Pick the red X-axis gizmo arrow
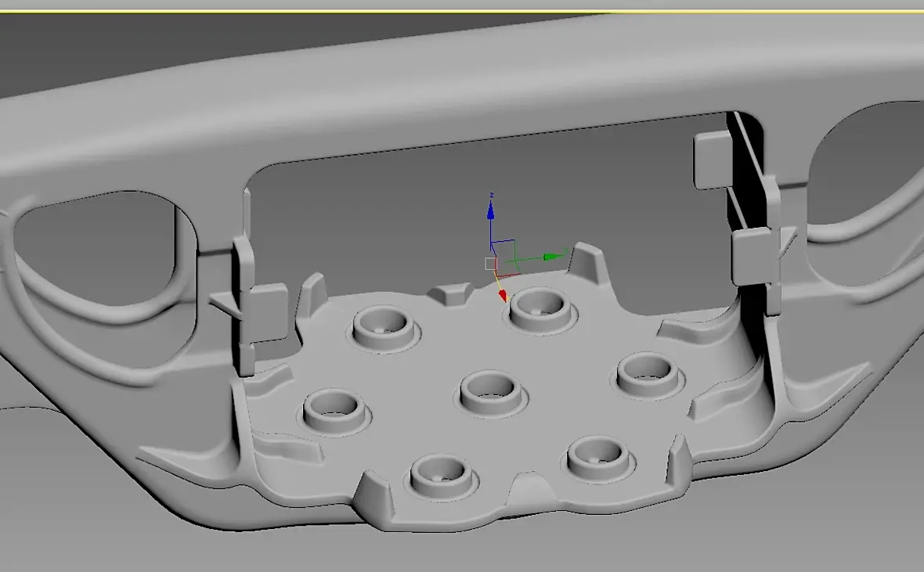Image resolution: width=924 pixels, height=572 pixels. pyautogui.click(x=503, y=296)
